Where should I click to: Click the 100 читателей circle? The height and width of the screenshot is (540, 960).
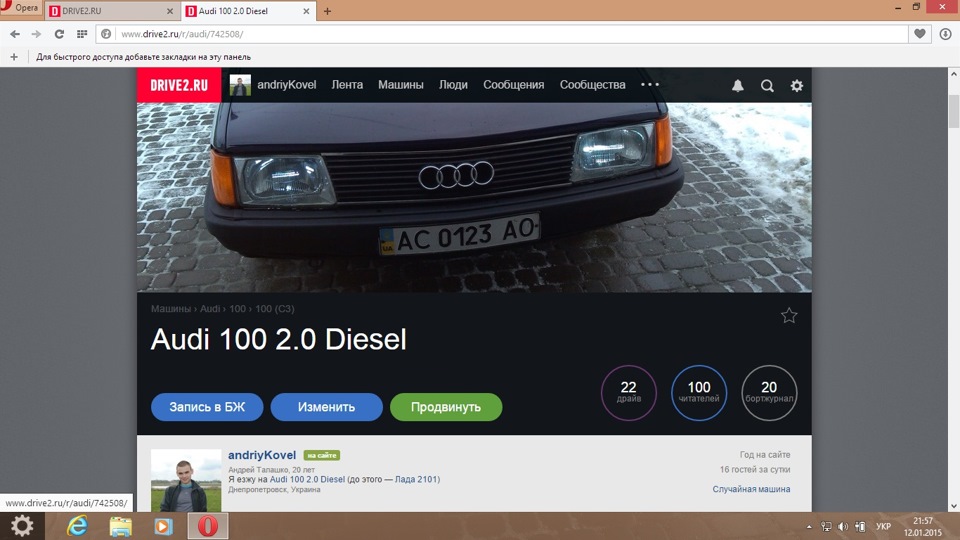pos(699,392)
